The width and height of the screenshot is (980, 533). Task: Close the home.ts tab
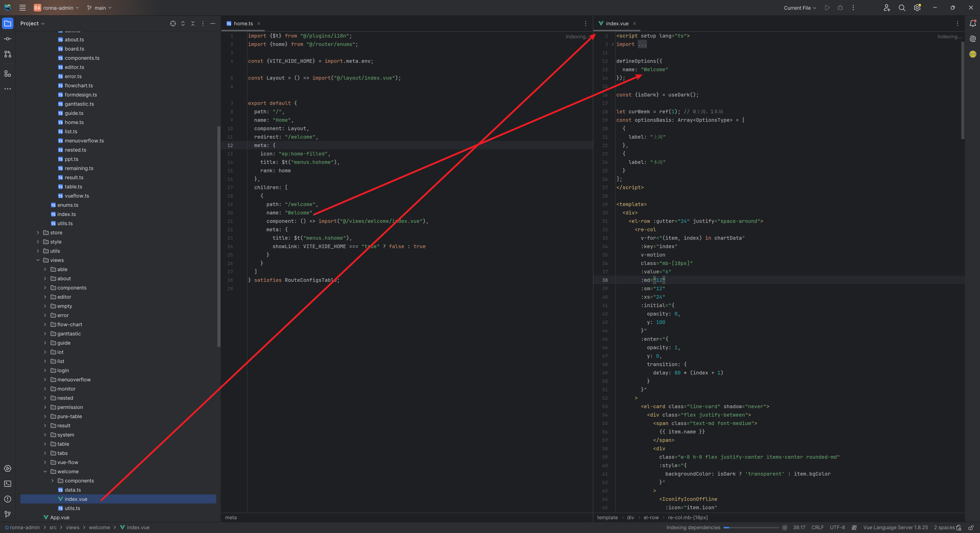[x=259, y=23]
